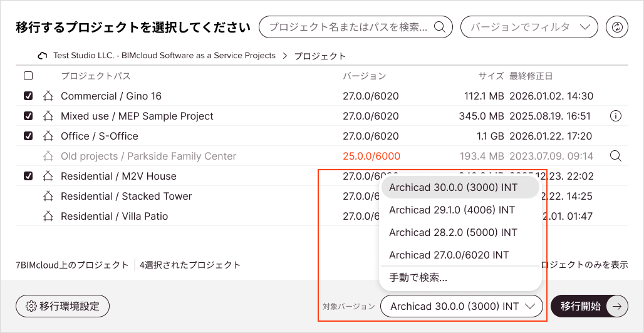This screenshot has height=333, width=644.
Task: Click the house icon for Residential / M2V House
Action: [x=48, y=176]
